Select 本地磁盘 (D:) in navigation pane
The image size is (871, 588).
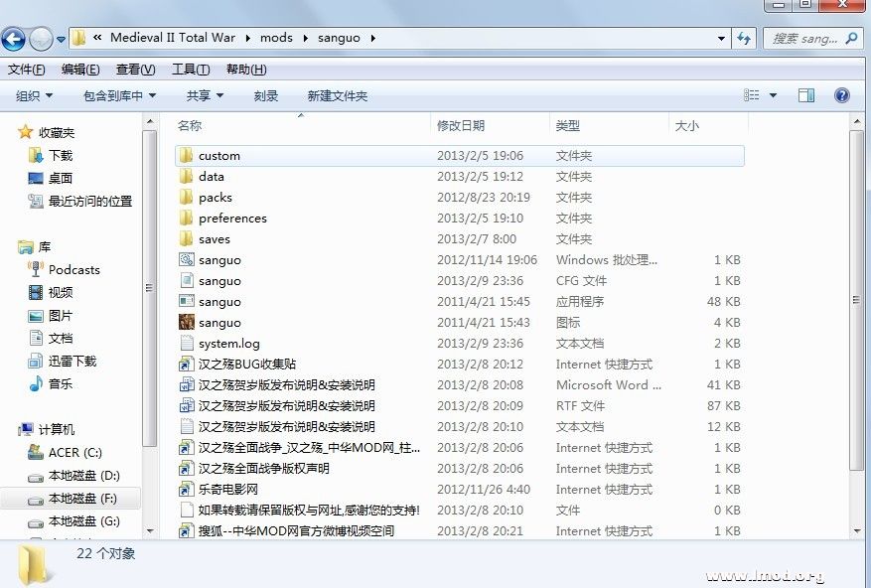83,476
